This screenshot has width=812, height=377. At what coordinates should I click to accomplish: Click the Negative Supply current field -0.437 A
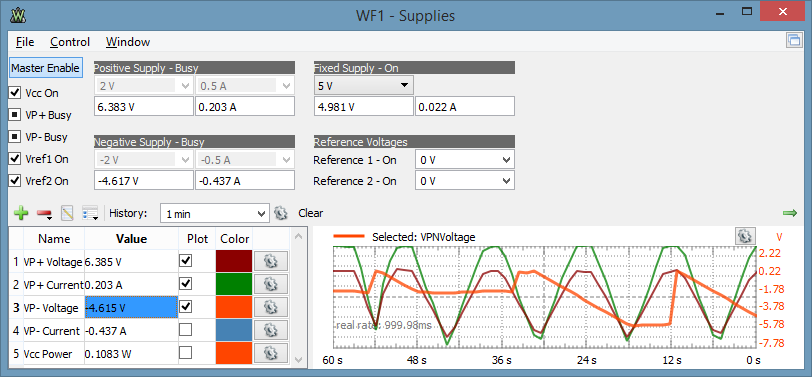[245, 181]
